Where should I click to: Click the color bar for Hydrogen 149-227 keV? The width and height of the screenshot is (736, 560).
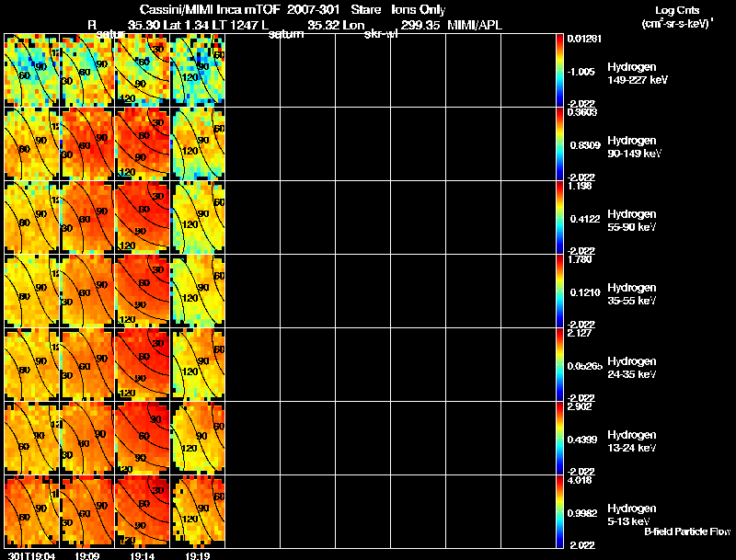[559, 71]
